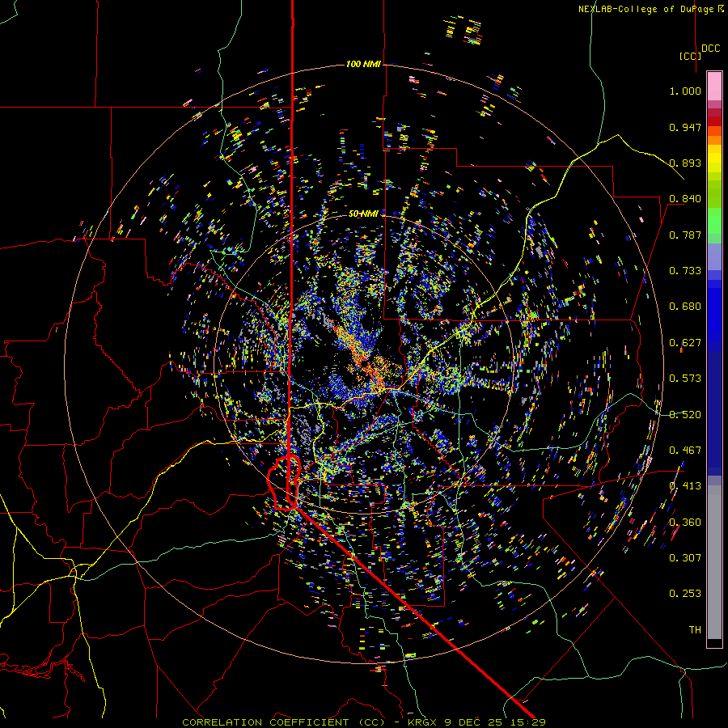
Task: Click the 9 DEC 25 15:29 timestamp
Action: pos(494,722)
